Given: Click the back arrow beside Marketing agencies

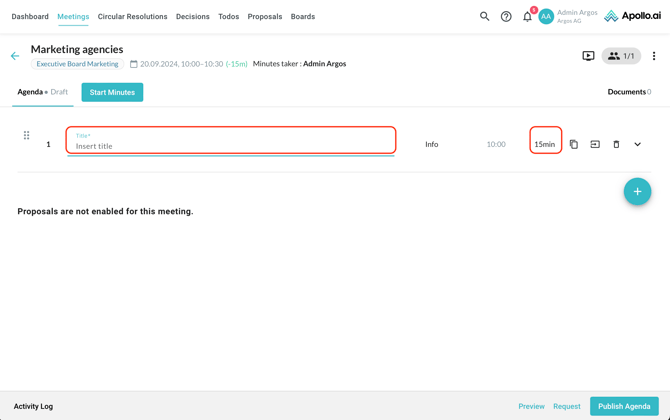Looking at the screenshot, I should [x=15, y=56].
